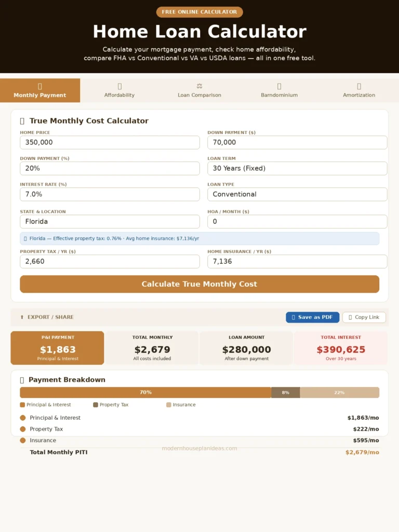The height and width of the screenshot is (532, 399).
Task: Click the $2,679/mo total value
Action: [362, 453]
